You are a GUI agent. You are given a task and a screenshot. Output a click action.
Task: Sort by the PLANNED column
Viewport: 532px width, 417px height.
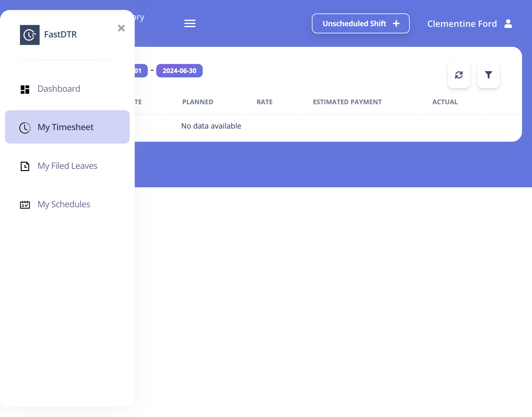point(198,102)
